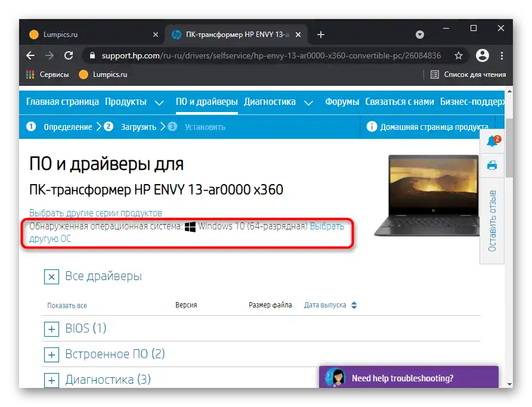Click the printer icon on sidebar
Image resolution: width=532 pixels, height=407 pixels.
tap(492, 166)
